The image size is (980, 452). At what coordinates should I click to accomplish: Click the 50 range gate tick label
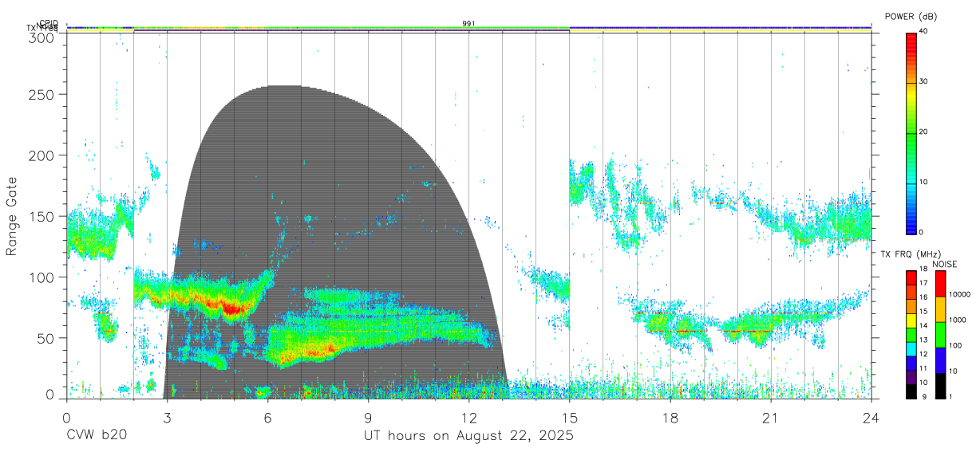click(46, 338)
